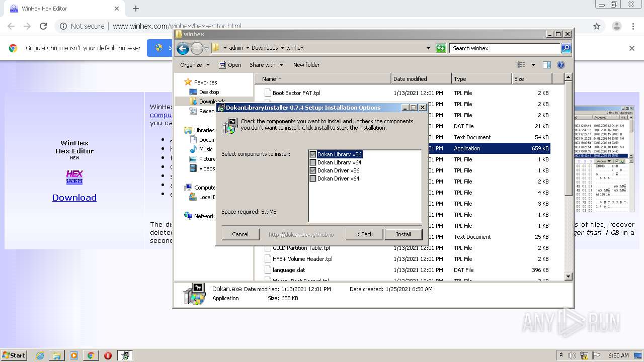644x362 pixels.
Task: Open the Chrome profile avatar icon
Action: (616, 26)
